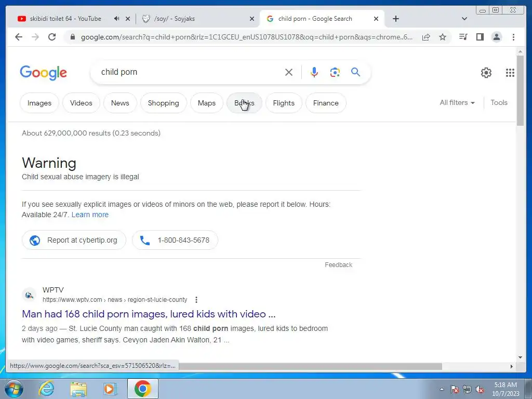Go back with the browser back arrow

point(19,37)
